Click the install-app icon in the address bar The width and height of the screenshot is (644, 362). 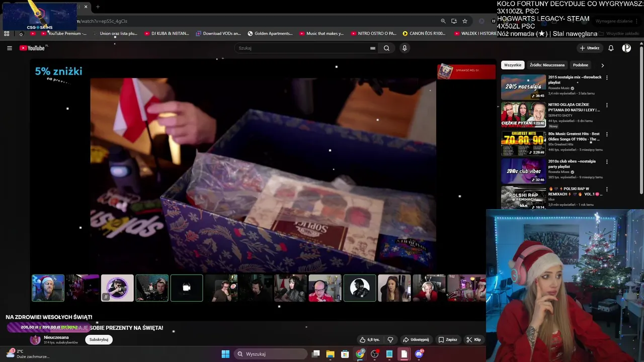pos(454,21)
